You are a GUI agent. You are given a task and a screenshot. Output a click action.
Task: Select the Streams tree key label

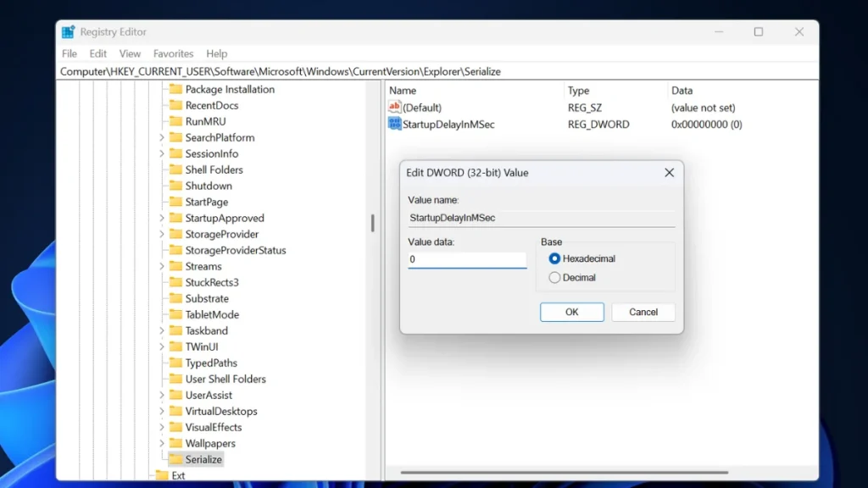coord(203,266)
